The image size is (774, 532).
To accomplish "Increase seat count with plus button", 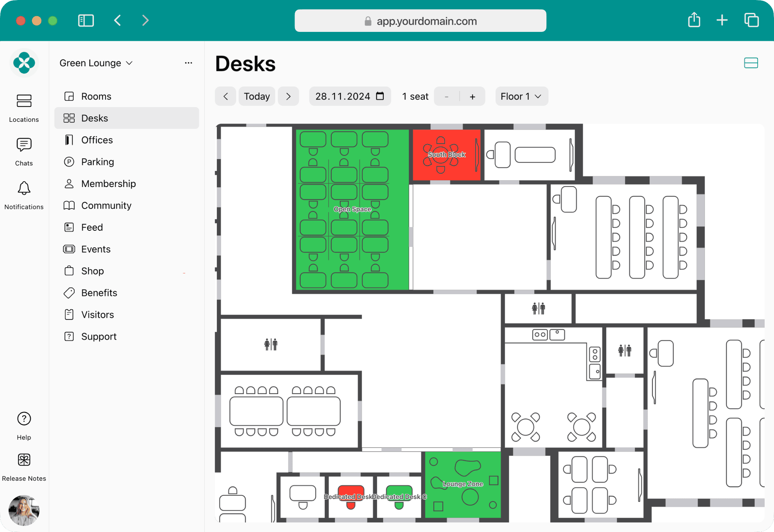I will point(473,96).
